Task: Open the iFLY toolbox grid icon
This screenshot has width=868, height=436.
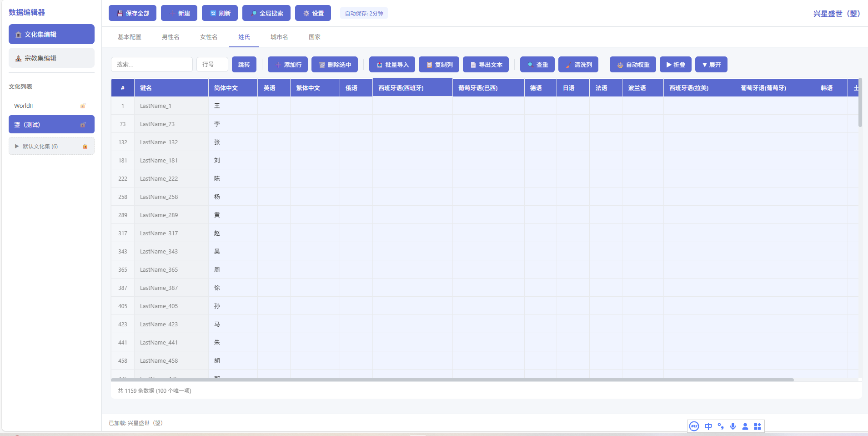Action: coord(758,426)
